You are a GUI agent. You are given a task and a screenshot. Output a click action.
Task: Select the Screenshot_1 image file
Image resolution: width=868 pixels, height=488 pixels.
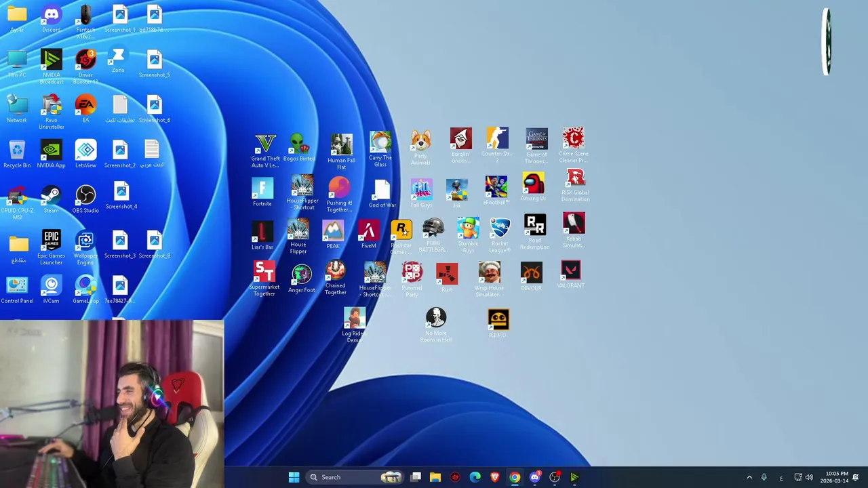[x=120, y=20]
